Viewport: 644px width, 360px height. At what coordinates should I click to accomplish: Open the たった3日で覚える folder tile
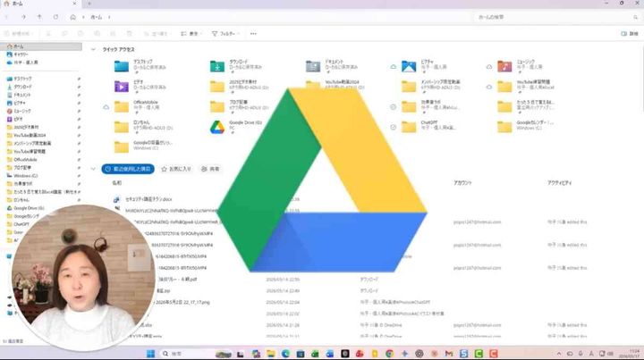(x=526, y=106)
